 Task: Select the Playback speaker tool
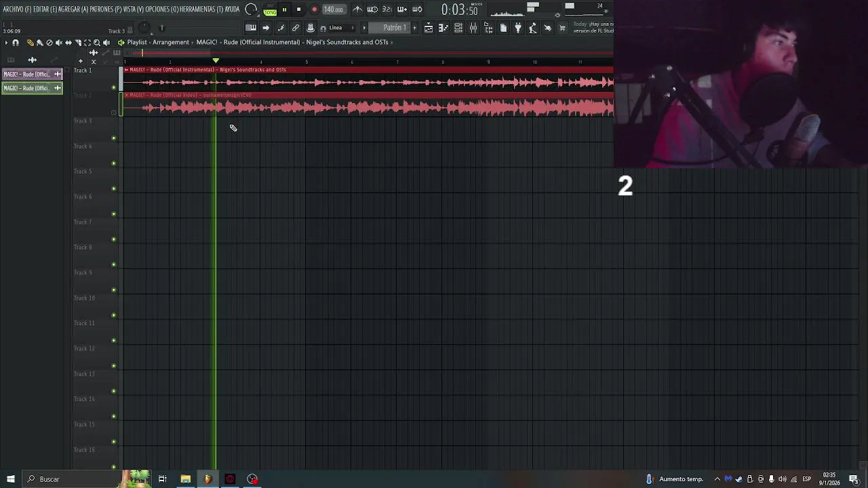[106, 42]
